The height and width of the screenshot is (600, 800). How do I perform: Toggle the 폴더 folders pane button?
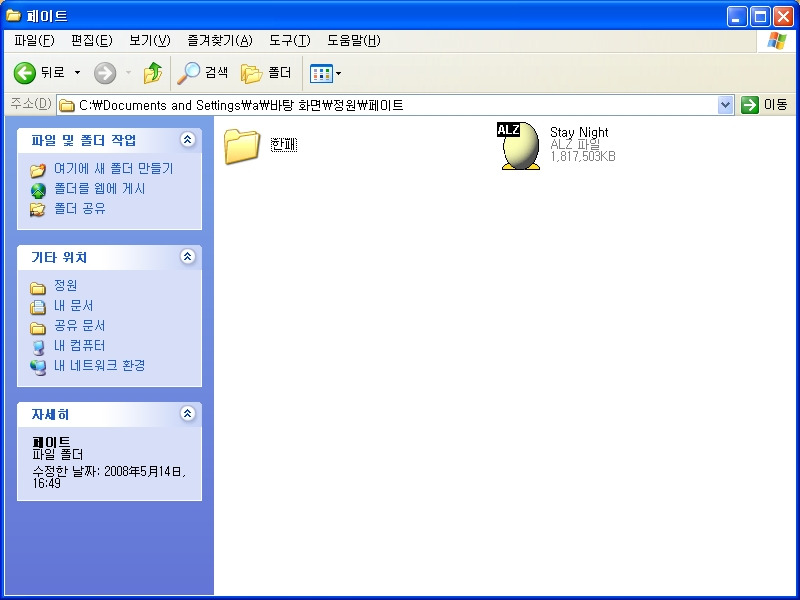click(266, 73)
